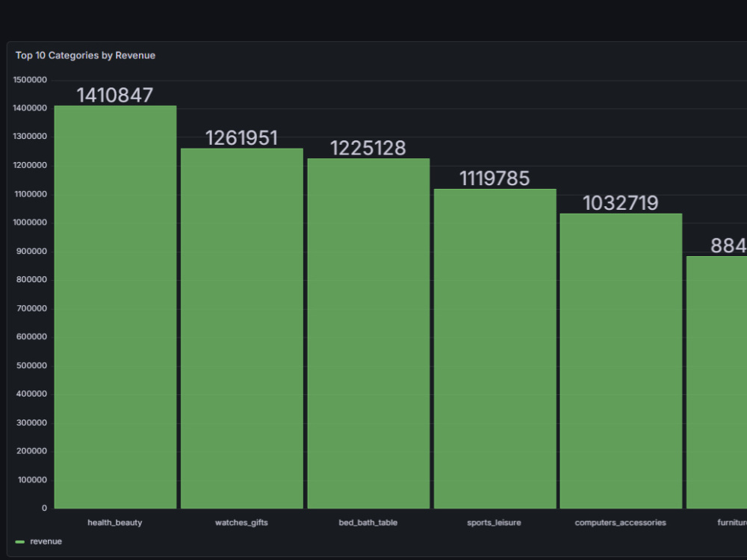Toggle the revenue series in the legend
747x560 pixels.
46,541
